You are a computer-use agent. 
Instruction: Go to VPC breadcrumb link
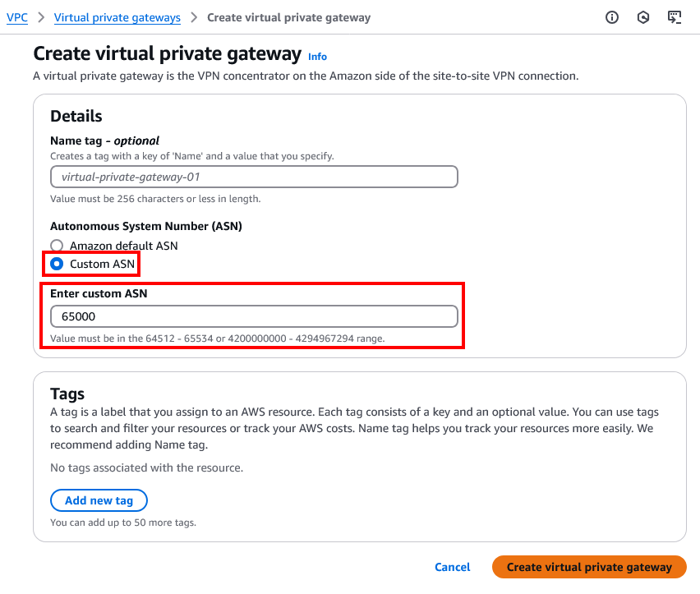click(x=17, y=17)
